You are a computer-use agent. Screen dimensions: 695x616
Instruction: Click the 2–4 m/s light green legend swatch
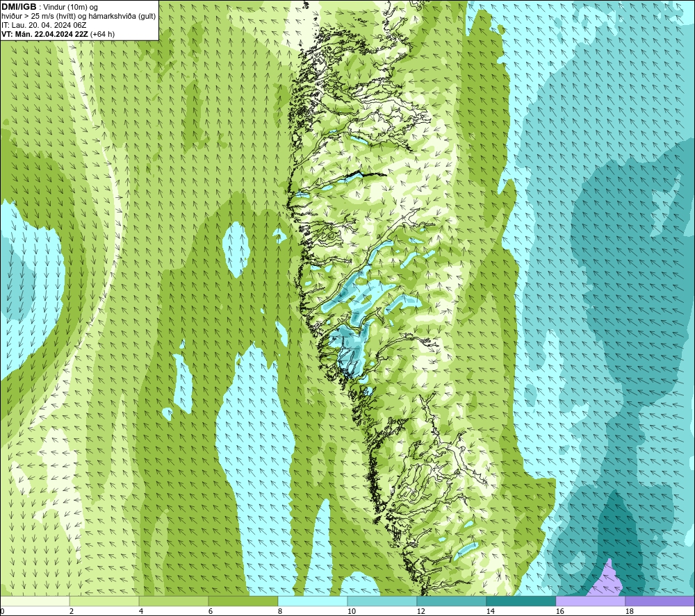click(x=104, y=601)
